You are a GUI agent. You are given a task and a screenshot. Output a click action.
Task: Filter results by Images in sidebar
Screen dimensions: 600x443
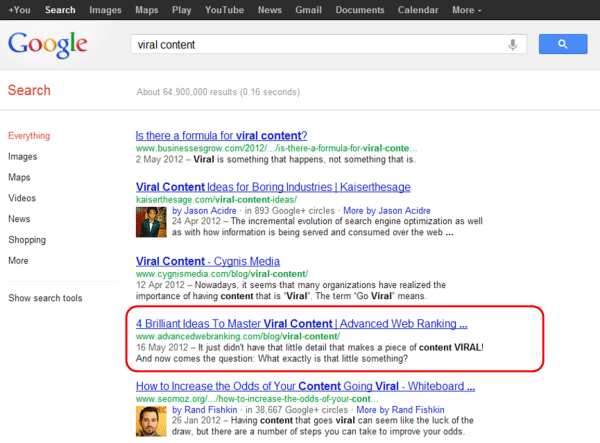23,156
